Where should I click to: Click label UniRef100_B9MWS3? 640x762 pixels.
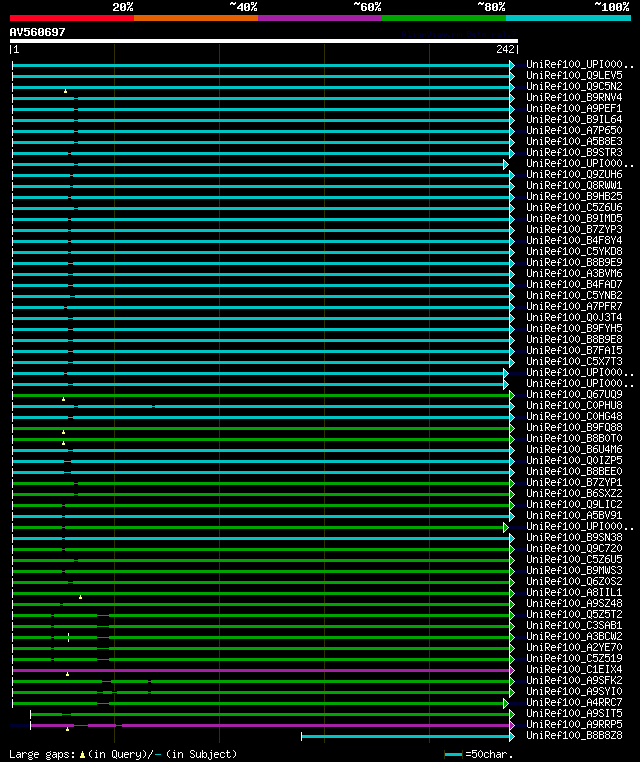pyautogui.click(x=574, y=571)
